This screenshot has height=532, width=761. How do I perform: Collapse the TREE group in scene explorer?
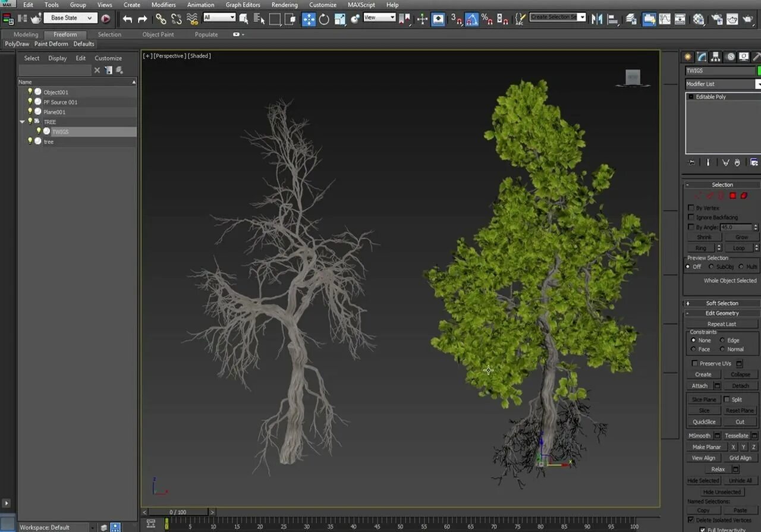(23, 122)
